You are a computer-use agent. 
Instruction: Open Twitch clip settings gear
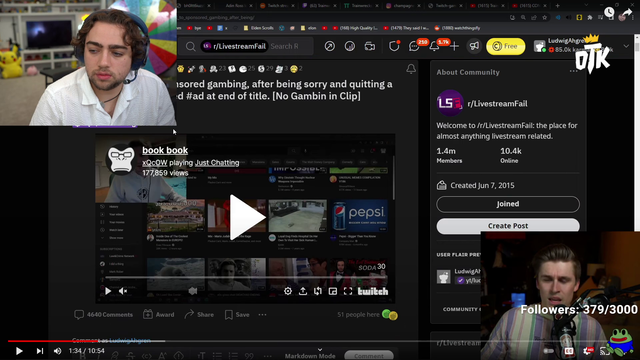[288, 291]
